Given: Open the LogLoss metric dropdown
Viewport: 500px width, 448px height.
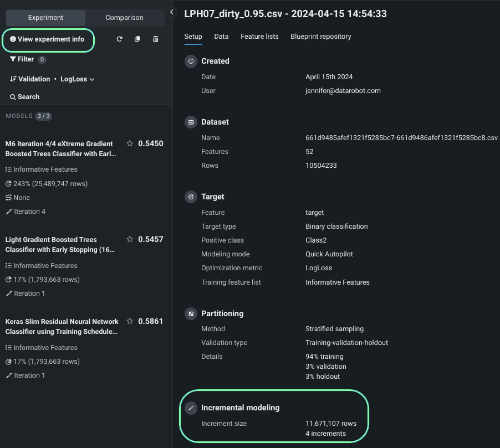Looking at the screenshot, I should pos(77,79).
